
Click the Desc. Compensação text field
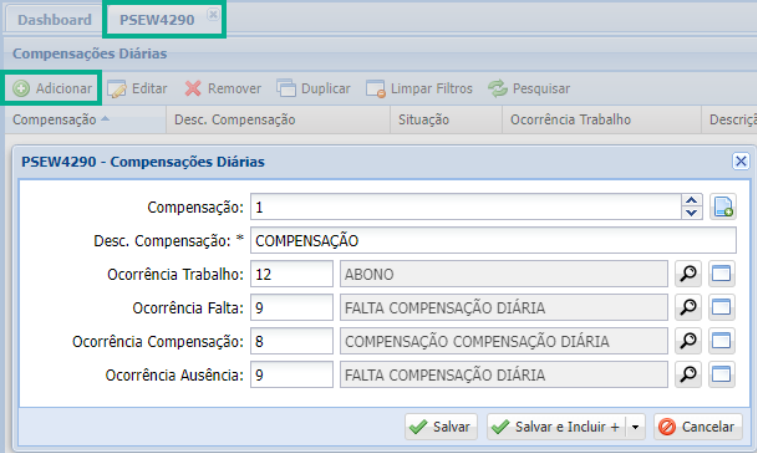coord(492,241)
